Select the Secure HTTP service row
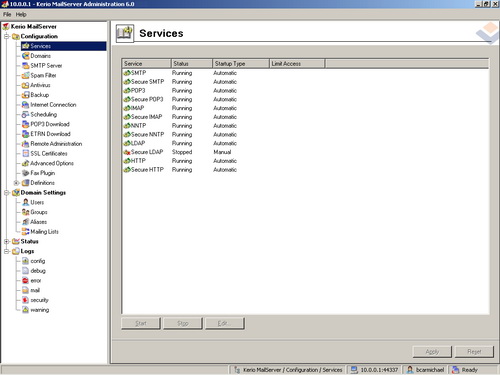500x375 pixels. [x=305, y=170]
